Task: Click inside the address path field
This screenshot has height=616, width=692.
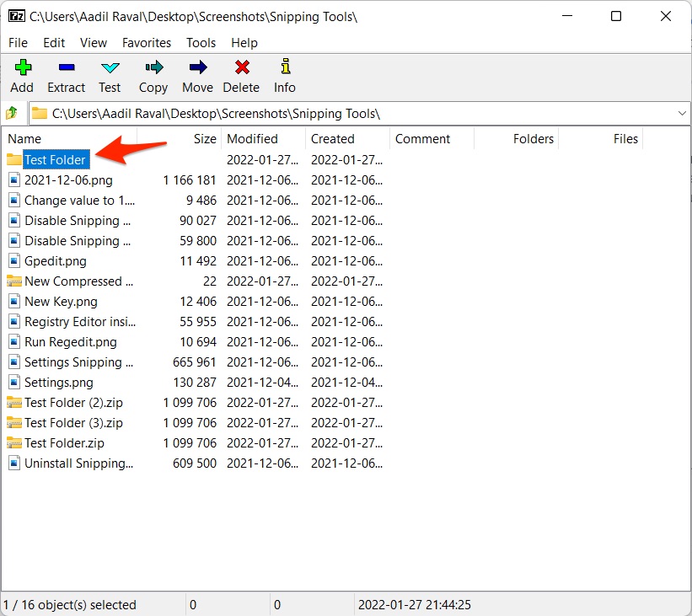Action: click(337, 113)
